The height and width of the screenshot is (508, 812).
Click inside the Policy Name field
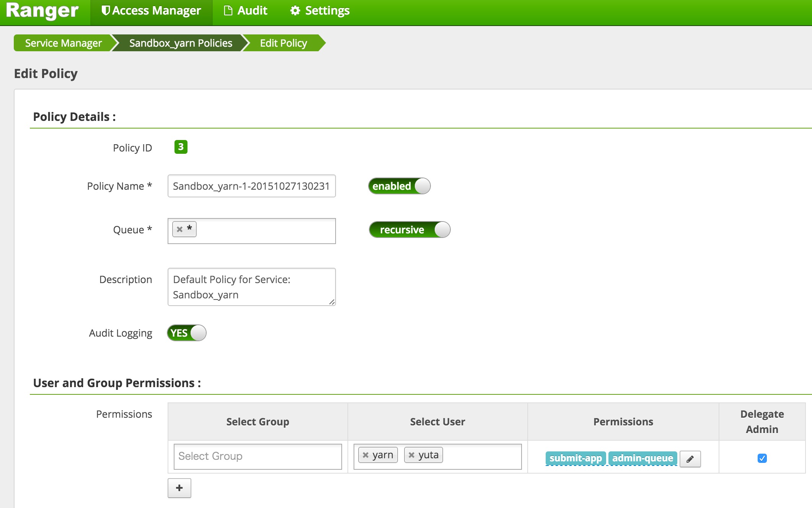click(x=251, y=186)
